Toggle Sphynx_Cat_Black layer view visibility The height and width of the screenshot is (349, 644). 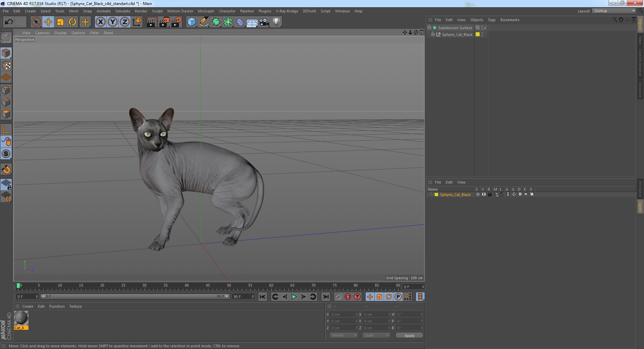pyautogui.click(x=484, y=194)
